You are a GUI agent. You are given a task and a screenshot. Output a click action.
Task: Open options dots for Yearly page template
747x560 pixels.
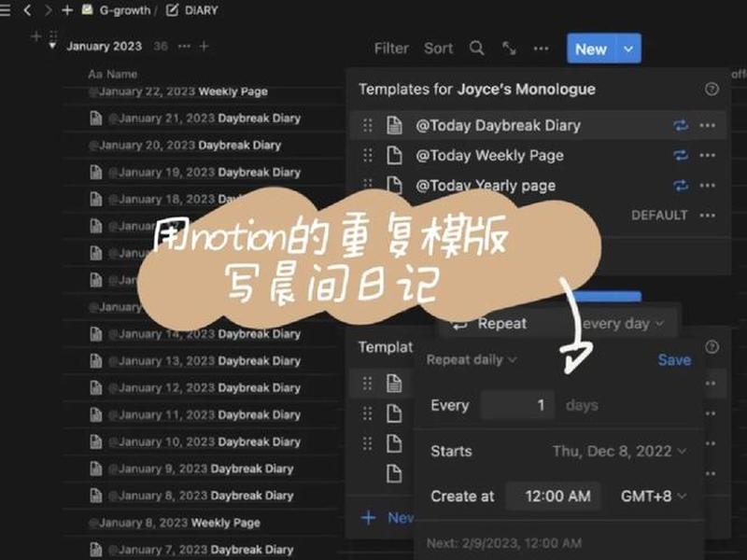(708, 185)
